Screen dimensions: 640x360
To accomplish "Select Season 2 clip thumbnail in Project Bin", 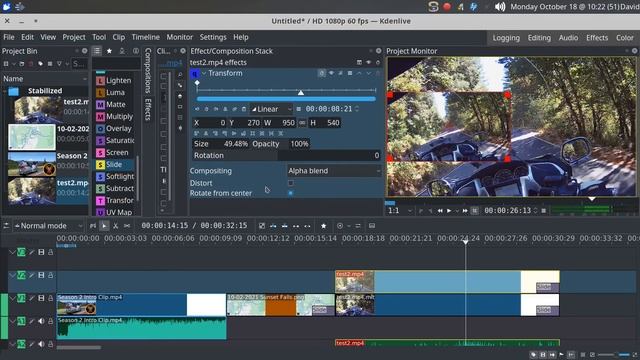I will tap(32, 164).
